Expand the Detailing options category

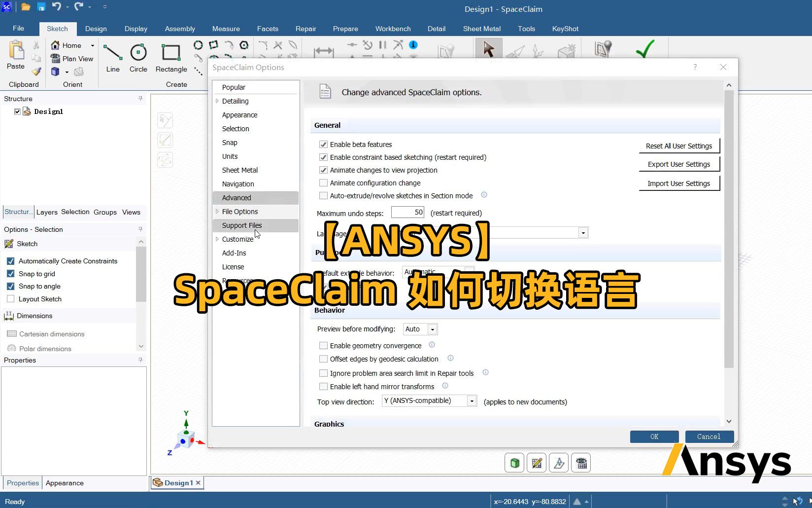pos(217,101)
